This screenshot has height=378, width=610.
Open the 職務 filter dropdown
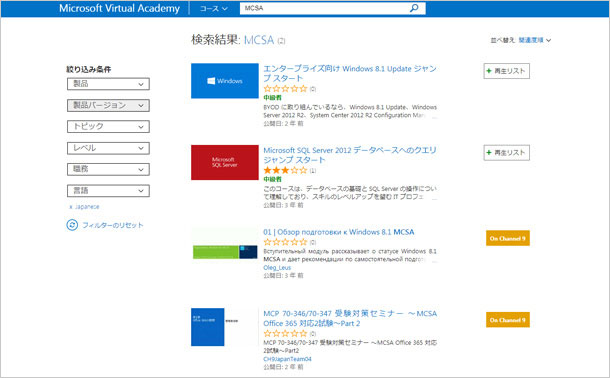pos(108,169)
